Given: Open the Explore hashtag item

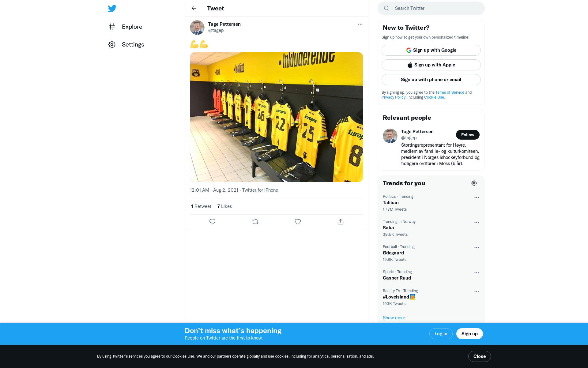Looking at the screenshot, I should (126, 27).
